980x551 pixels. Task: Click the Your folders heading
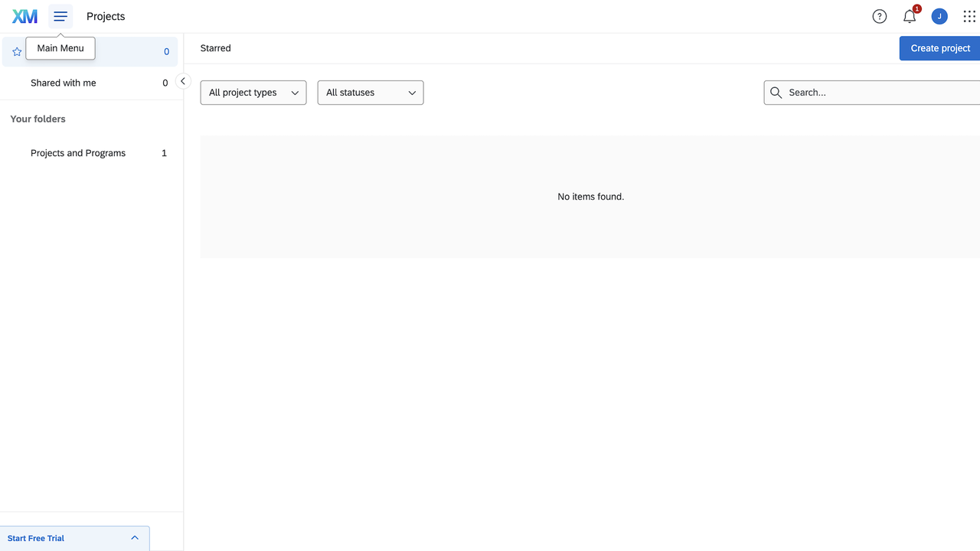click(x=38, y=119)
